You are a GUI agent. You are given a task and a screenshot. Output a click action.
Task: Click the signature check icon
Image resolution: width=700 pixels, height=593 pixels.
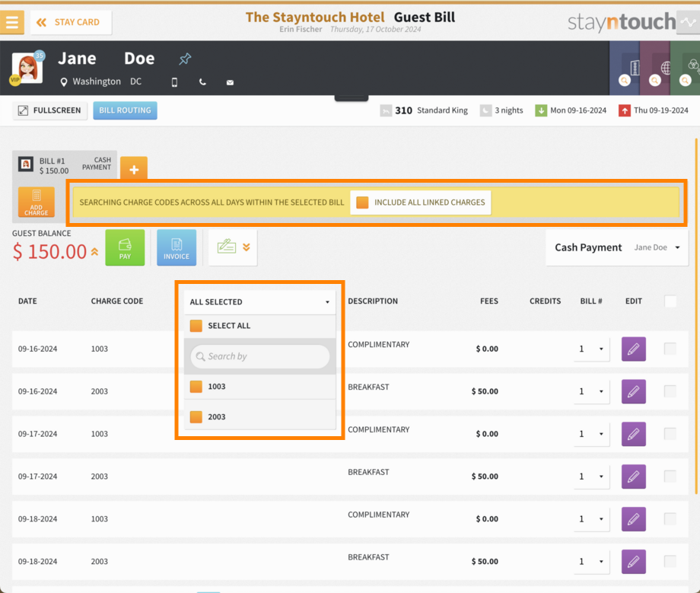tap(227, 247)
